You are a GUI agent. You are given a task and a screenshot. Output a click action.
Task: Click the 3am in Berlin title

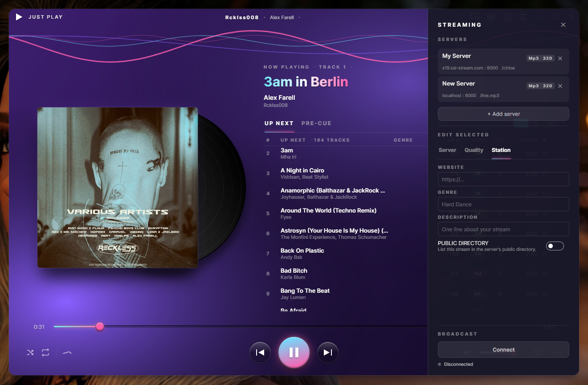(306, 82)
